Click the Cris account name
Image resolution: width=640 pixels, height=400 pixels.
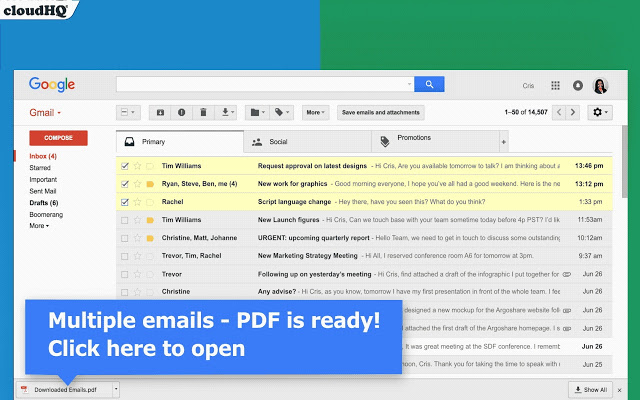(x=528, y=86)
